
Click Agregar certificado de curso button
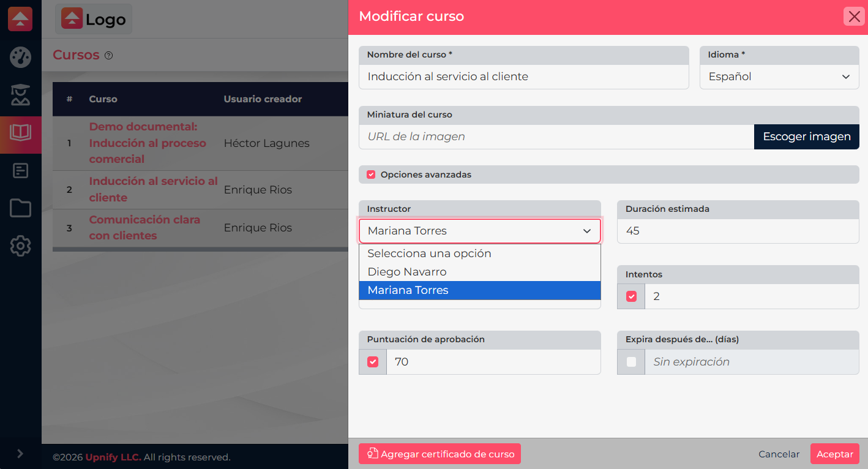440,454
